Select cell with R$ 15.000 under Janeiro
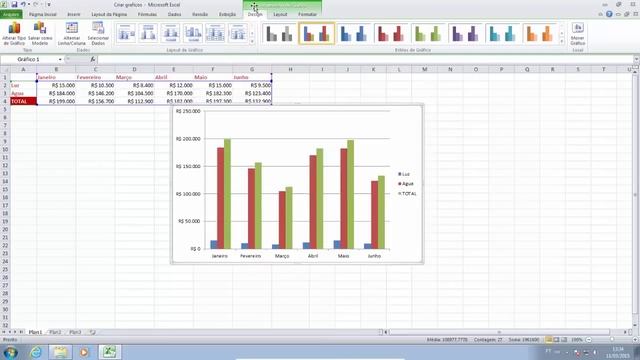Screen dimensions: 640x360 pyautogui.click(x=56, y=85)
